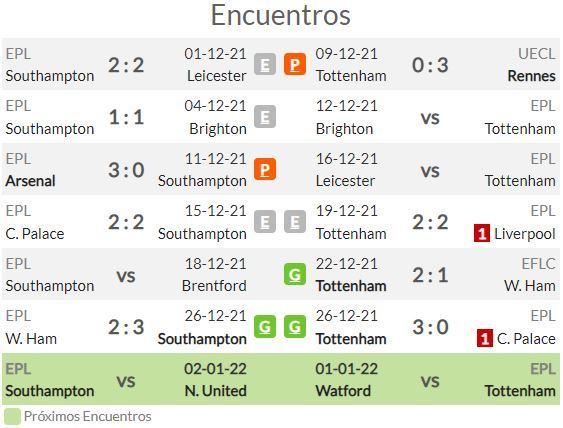This screenshot has width=563, height=428.
Task: Select the 2:3 score of W. Ham vs Southampton
Action: 126,327
